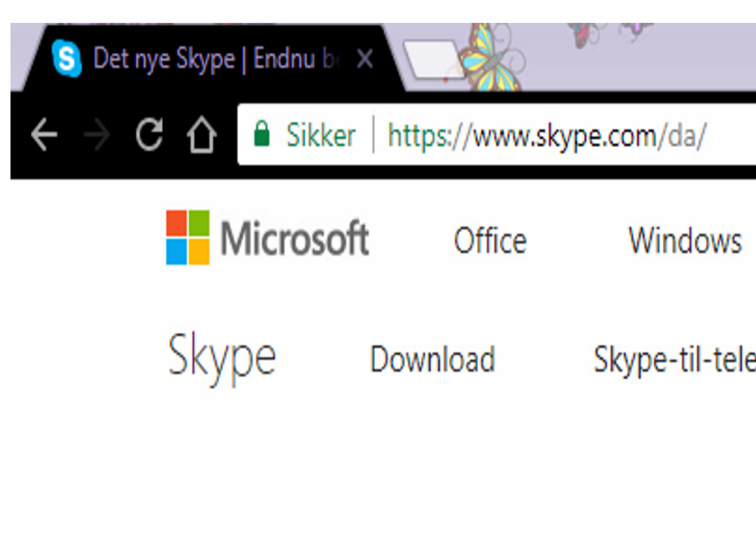Viewport: 756px width, 538px height.
Task: Click the green padlock security icon
Action: click(262, 134)
